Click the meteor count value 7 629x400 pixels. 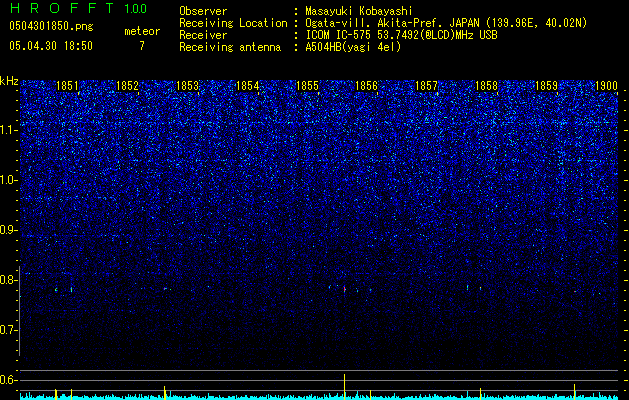pyautogui.click(x=142, y=46)
